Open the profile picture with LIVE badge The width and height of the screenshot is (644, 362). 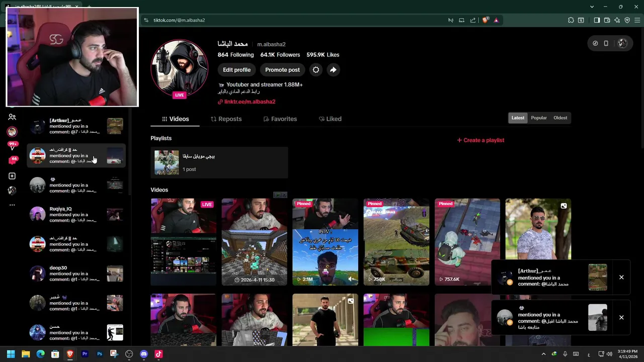coord(179,68)
